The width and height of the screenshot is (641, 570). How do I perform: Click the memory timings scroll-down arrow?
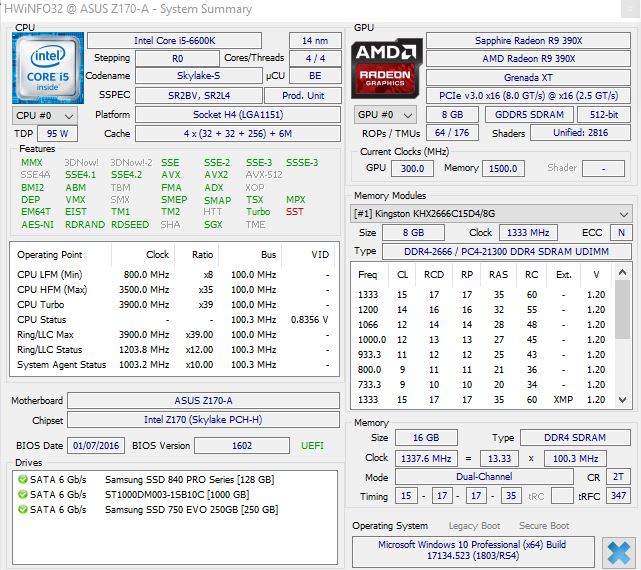[x=622, y=399]
